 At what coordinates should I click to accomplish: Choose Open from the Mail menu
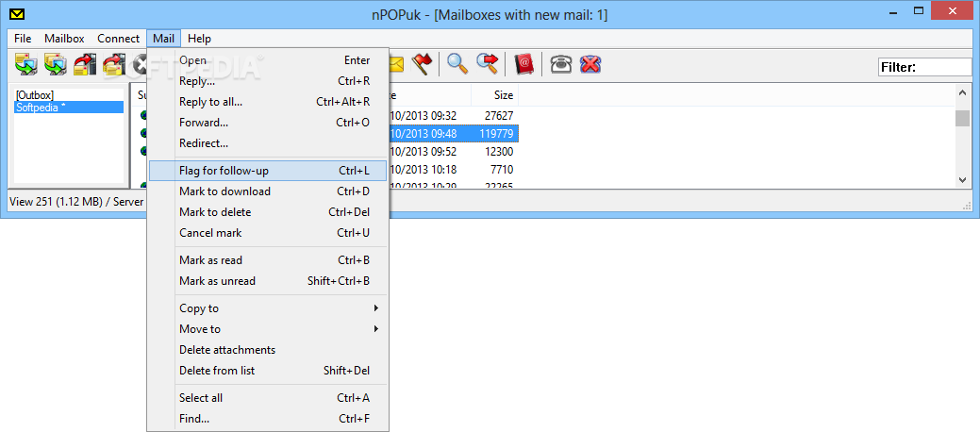pyautogui.click(x=268, y=60)
